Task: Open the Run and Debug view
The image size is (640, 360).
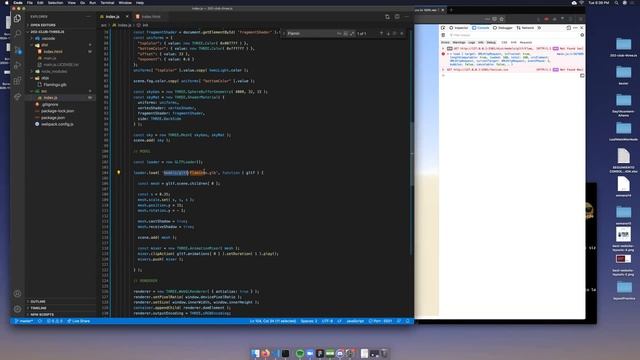Action: coord(18,65)
